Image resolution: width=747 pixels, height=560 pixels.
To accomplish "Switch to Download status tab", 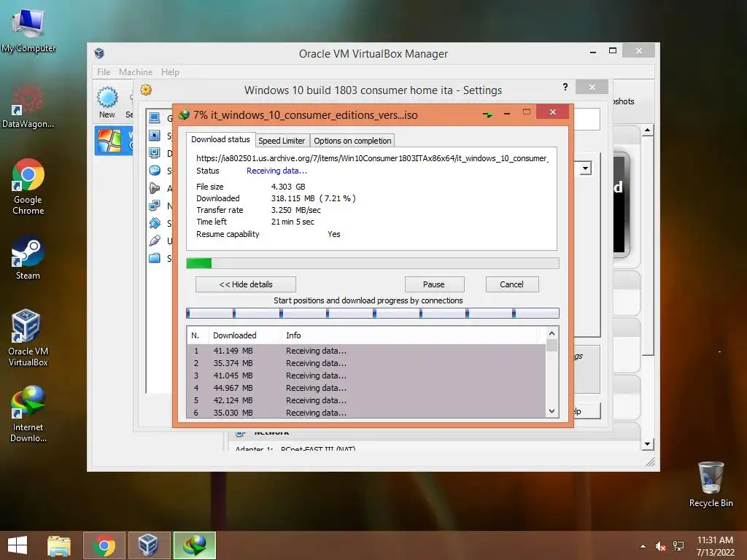I will click(220, 139).
